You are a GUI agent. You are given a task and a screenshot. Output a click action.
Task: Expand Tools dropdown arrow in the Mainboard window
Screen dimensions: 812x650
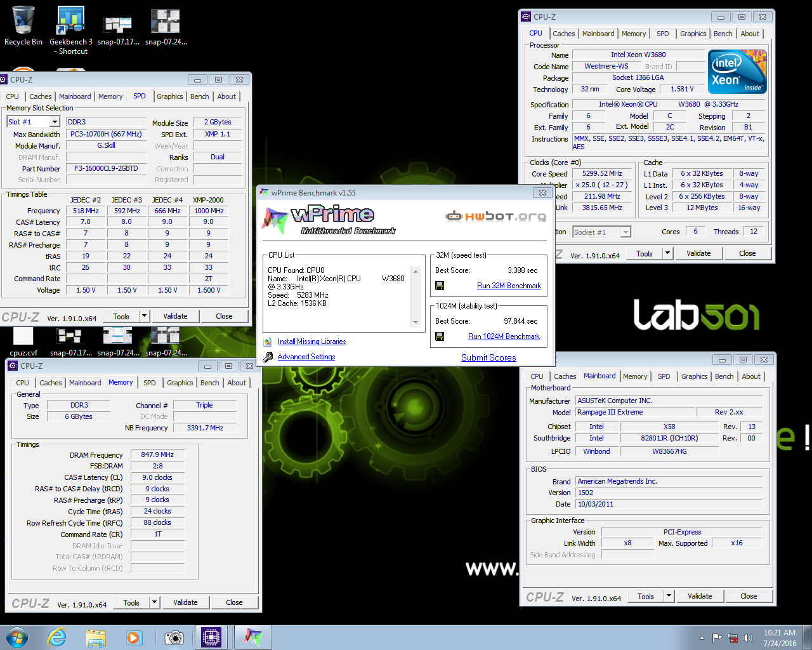pos(669,596)
